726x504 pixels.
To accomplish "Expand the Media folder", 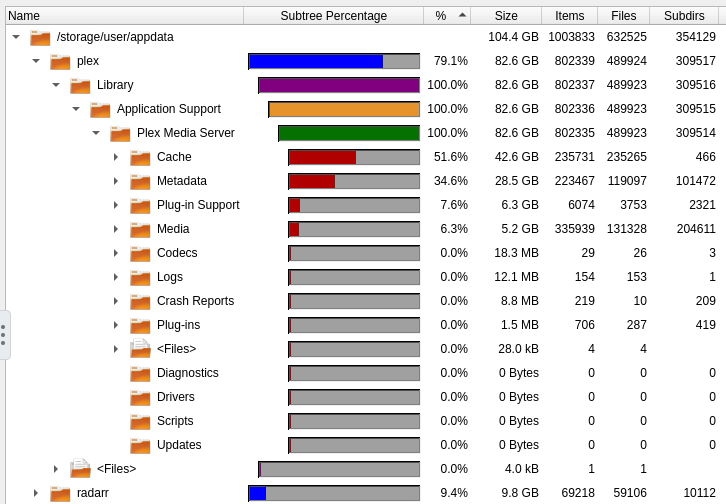I will [116, 229].
